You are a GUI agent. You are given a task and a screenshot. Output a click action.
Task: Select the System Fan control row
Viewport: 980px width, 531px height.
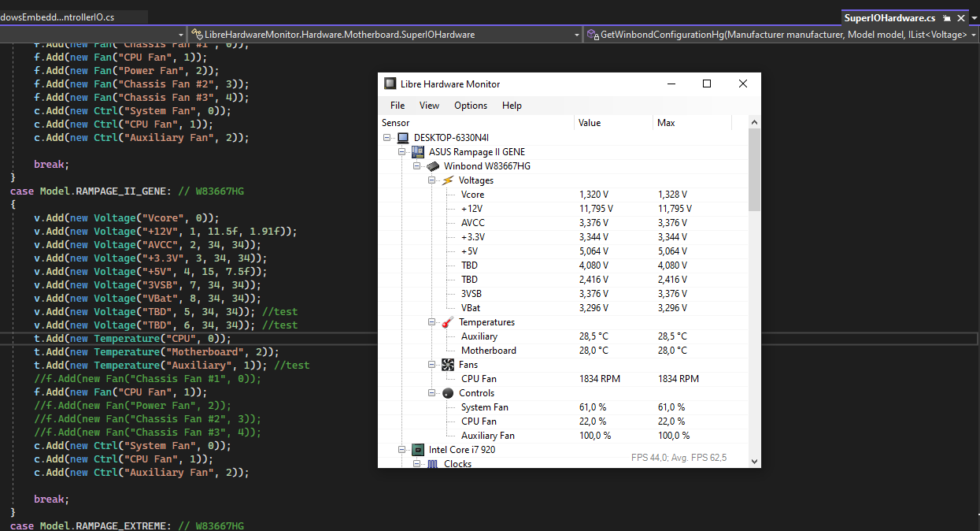pos(564,407)
